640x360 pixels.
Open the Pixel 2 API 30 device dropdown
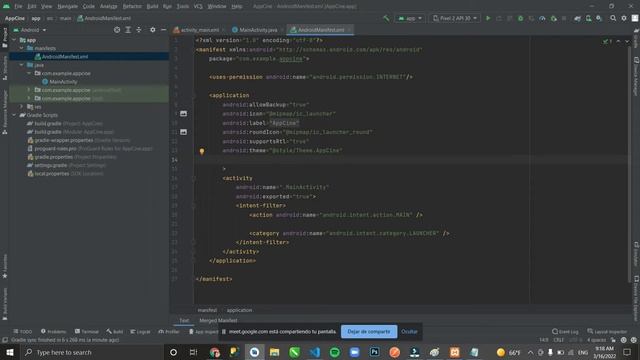click(455, 18)
